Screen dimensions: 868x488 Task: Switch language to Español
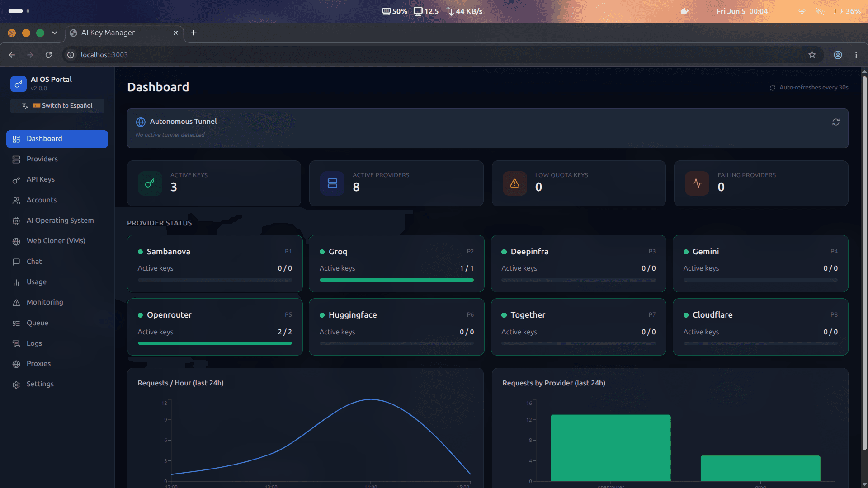coord(57,105)
